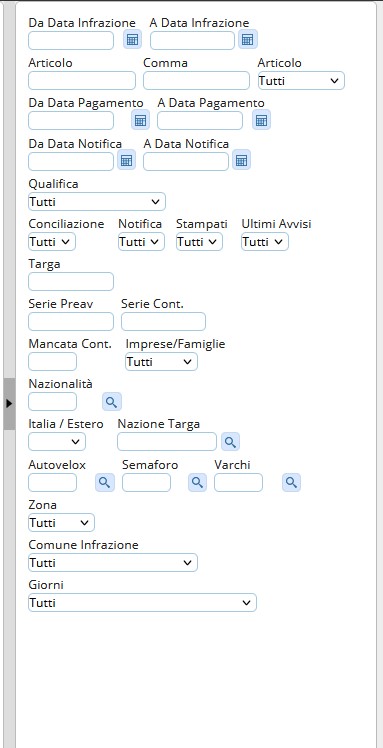Expand the Qualifica dropdown
Viewport: 383px width, 748px height.
(97, 201)
